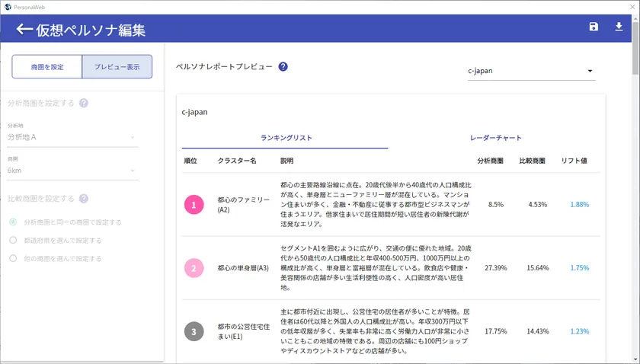Expand the 6km 商圏 dropdown
Viewport: 640px width, 364px height.
[x=72, y=171]
